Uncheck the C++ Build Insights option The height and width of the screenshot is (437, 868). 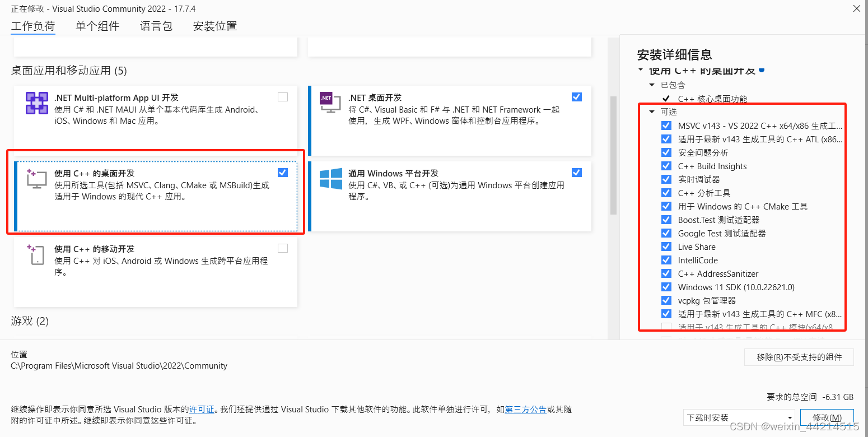pyautogui.click(x=666, y=166)
